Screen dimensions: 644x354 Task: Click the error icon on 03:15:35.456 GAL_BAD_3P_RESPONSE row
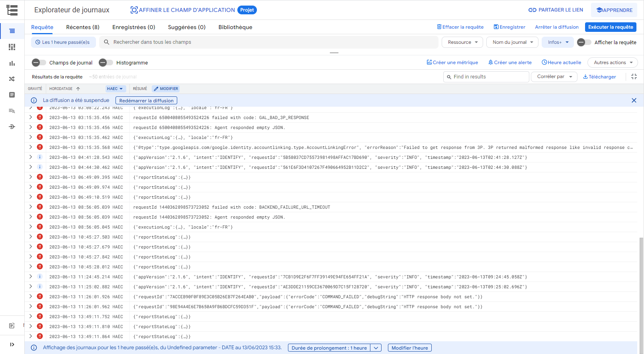(x=40, y=117)
